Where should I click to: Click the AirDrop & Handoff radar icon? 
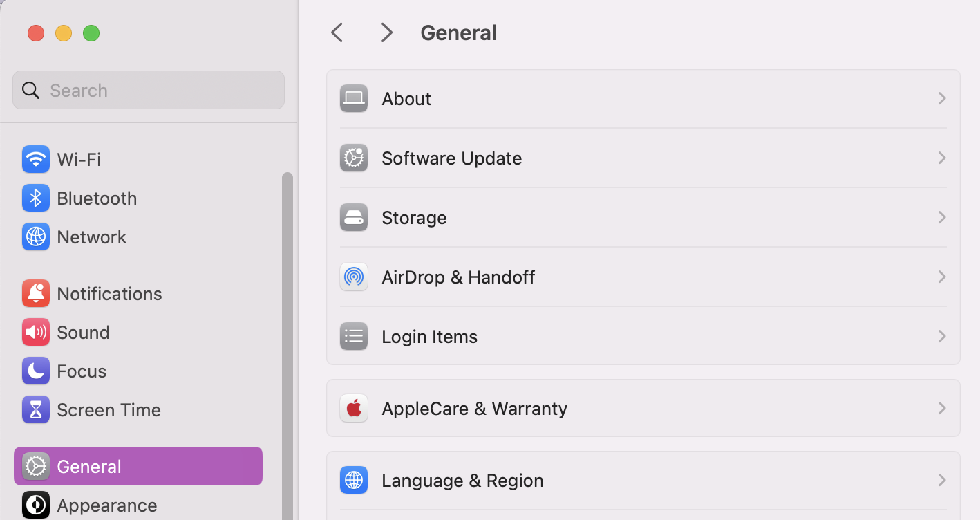(x=353, y=277)
